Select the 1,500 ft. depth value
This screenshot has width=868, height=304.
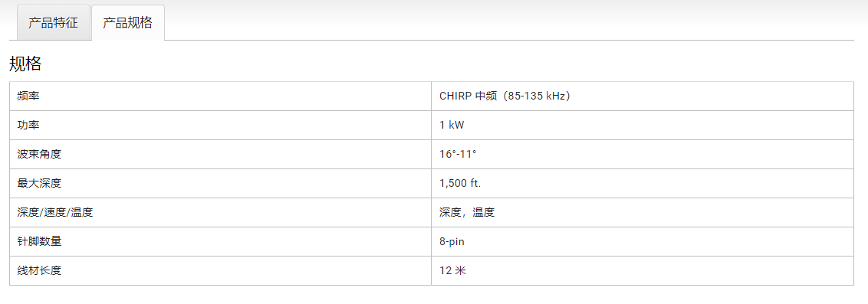click(x=460, y=183)
